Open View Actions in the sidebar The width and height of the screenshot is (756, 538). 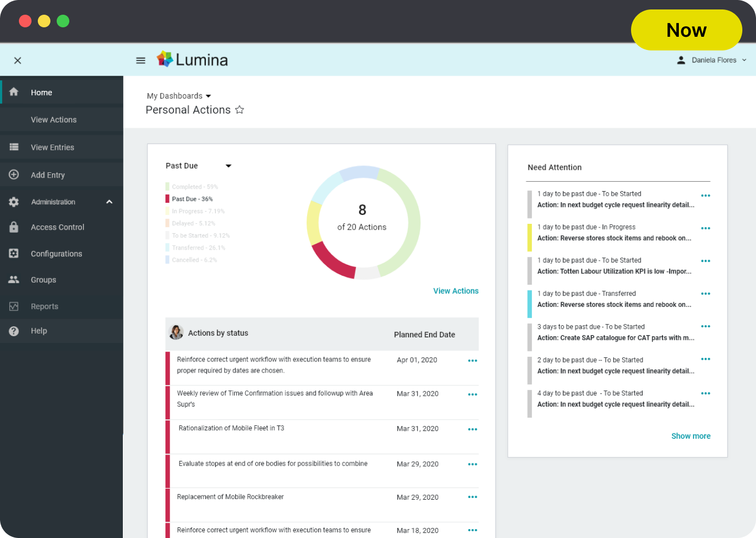[61, 120]
